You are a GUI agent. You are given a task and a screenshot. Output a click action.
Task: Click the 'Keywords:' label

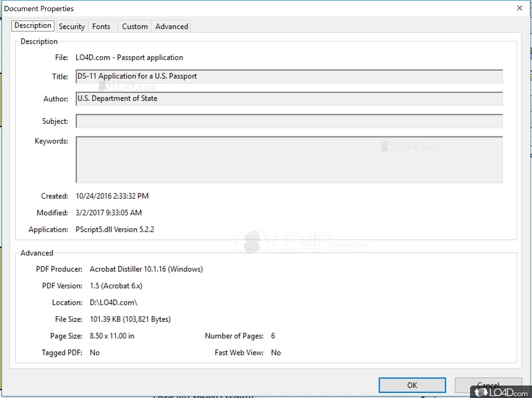point(52,141)
